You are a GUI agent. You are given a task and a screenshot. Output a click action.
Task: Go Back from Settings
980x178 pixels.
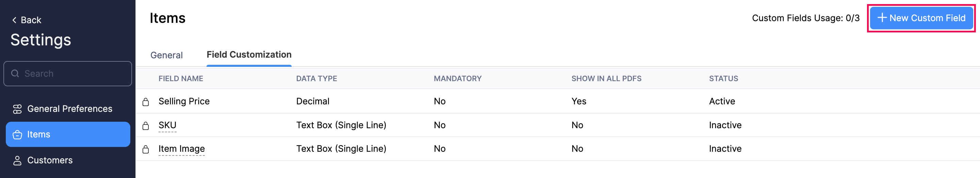27,20
